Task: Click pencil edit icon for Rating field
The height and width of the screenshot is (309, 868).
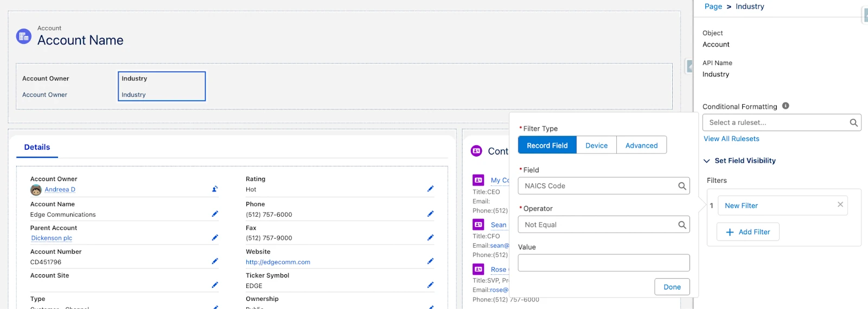Action: tap(430, 189)
